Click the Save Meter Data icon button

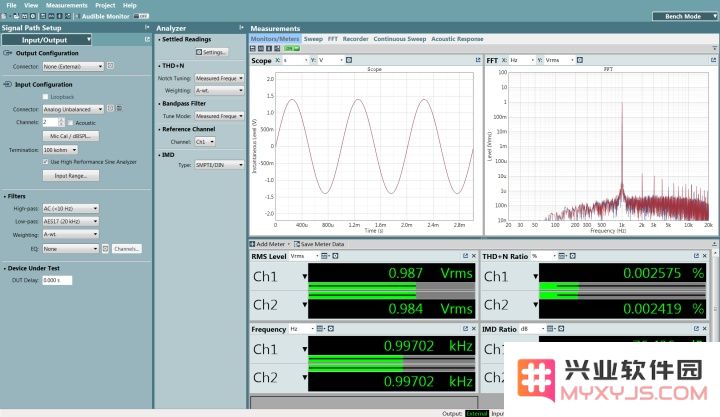[x=297, y=244]
